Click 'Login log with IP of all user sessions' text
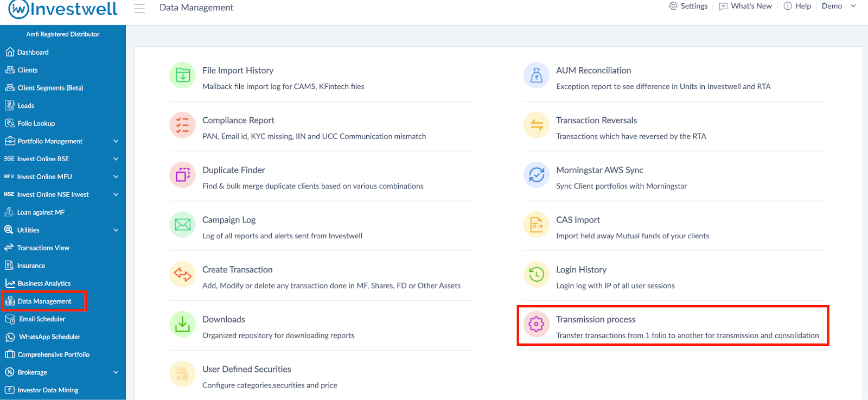 pyautogui.click(x=615, y=285)
